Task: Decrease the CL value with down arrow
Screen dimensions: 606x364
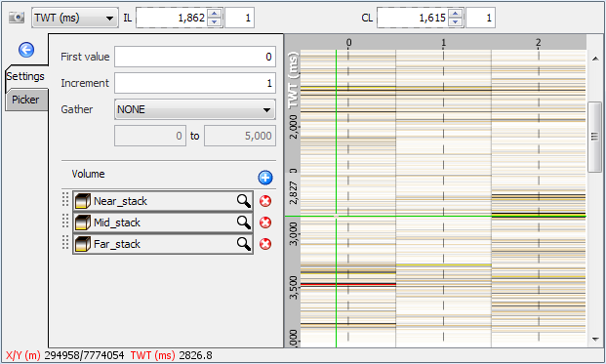Action: tap(456, 22)
